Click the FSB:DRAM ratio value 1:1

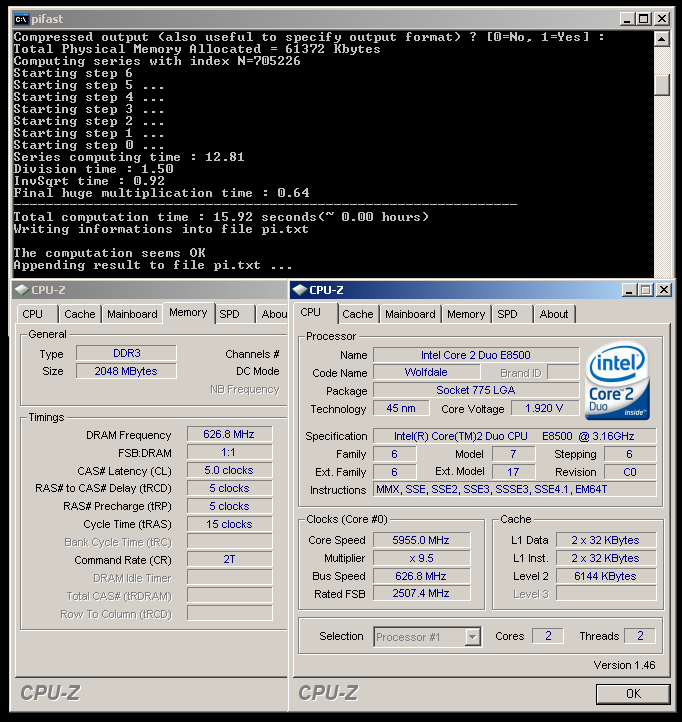click(x=229, y=452)
